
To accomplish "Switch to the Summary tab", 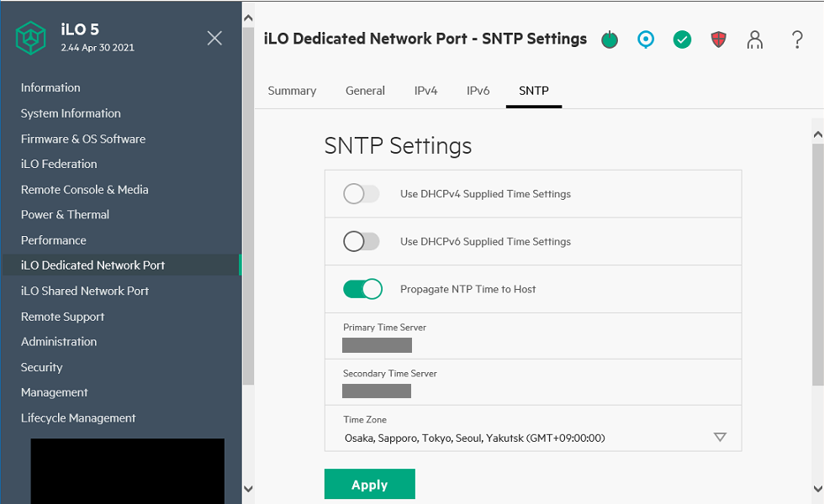I will click(293, 91).
